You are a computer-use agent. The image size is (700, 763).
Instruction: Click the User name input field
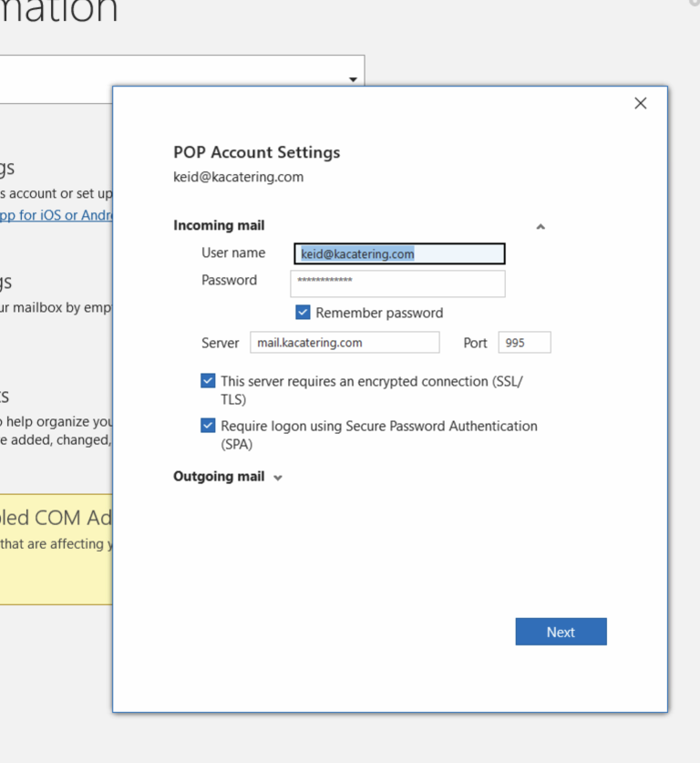pyautogui.click(x=399, y=253)
